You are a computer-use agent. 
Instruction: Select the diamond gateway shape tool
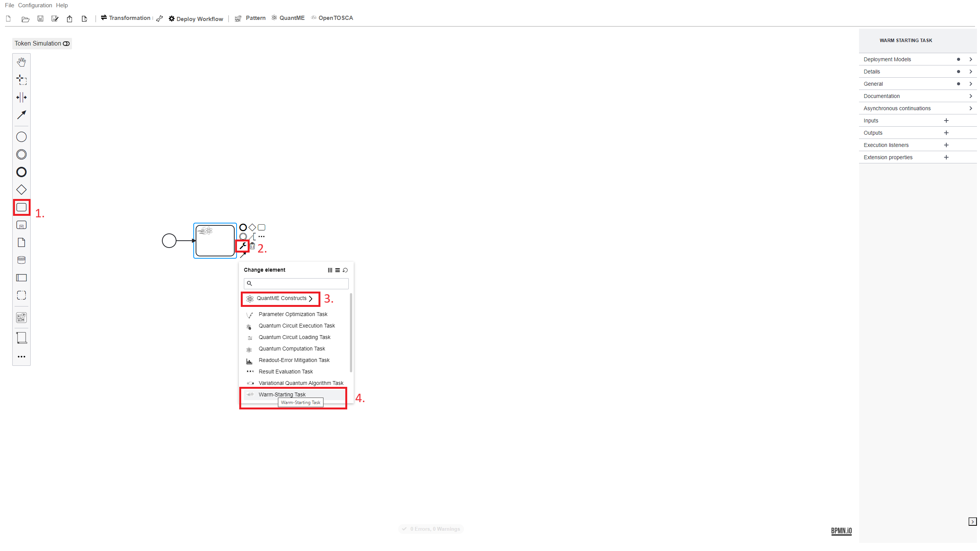pos(21,190)
